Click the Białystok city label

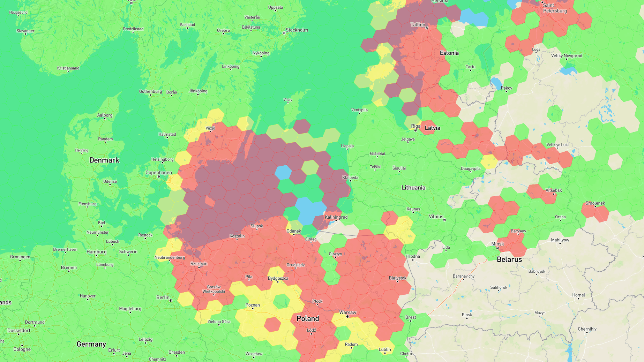(398, 278)
